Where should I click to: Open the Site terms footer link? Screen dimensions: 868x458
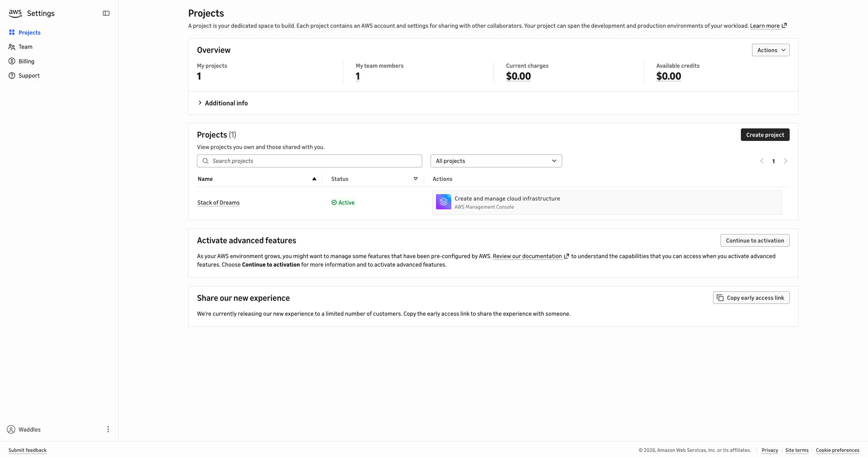click(797, 450)
